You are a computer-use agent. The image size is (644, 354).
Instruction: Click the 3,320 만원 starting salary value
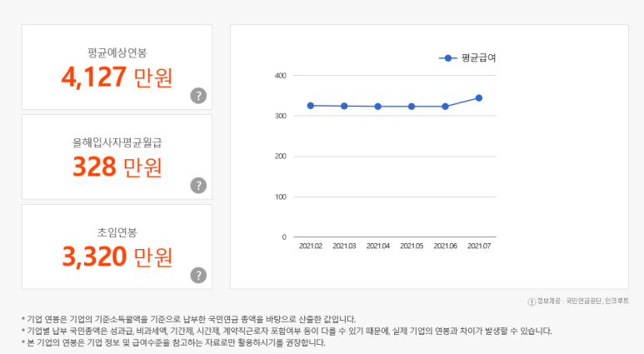117,256
